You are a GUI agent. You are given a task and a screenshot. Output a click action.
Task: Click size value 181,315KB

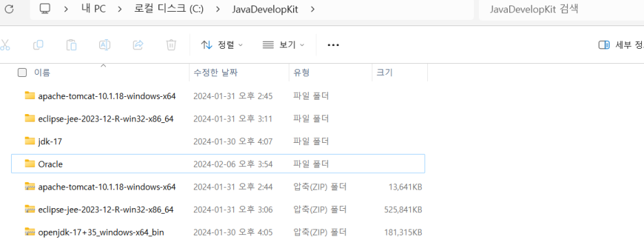tap(403, 232)
